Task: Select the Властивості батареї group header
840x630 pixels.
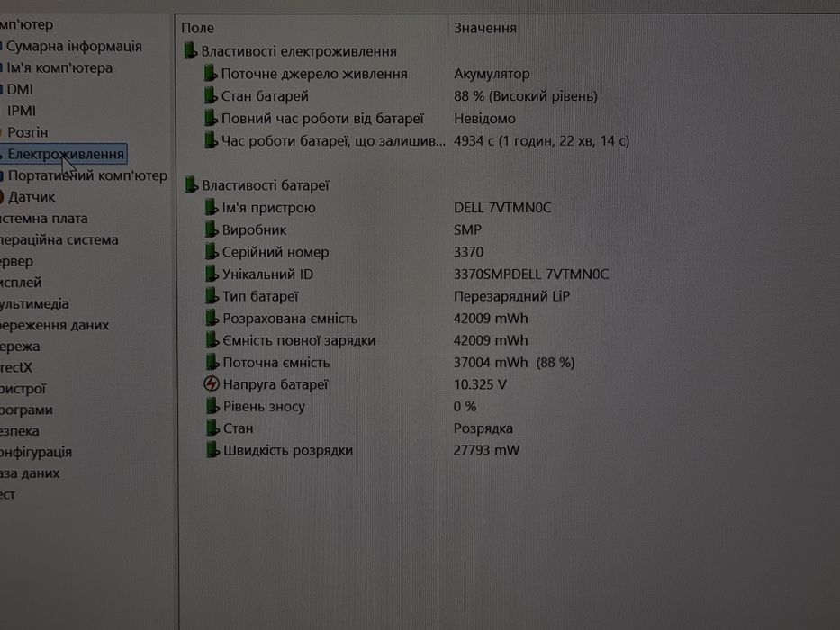Action: pyautogui.click(x=266, y=185)
